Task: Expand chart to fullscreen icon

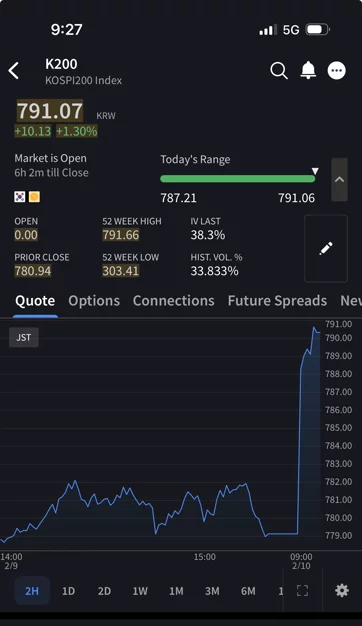Action: point(303,590)
